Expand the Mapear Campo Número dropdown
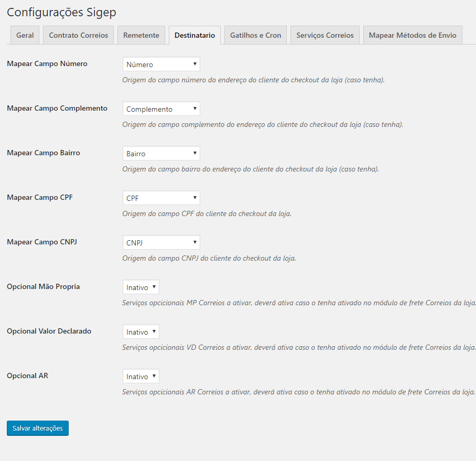The height and width of the screenshot is (461, 476). pyautogui.click(x=161, y=65)
